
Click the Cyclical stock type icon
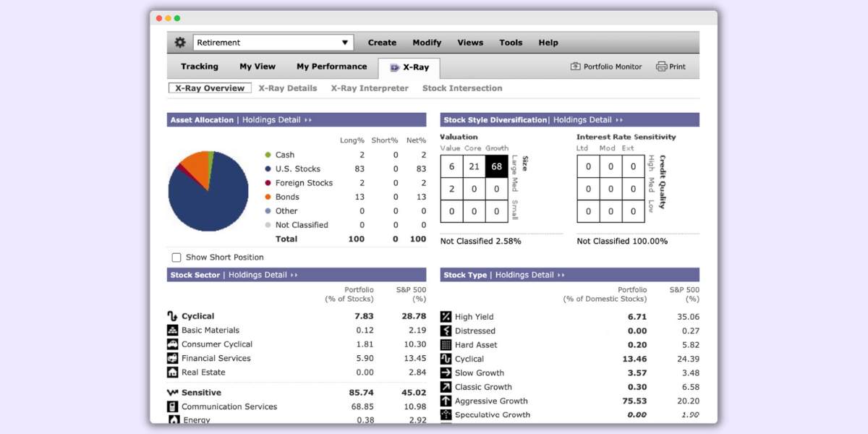click(x=446, y=359)
